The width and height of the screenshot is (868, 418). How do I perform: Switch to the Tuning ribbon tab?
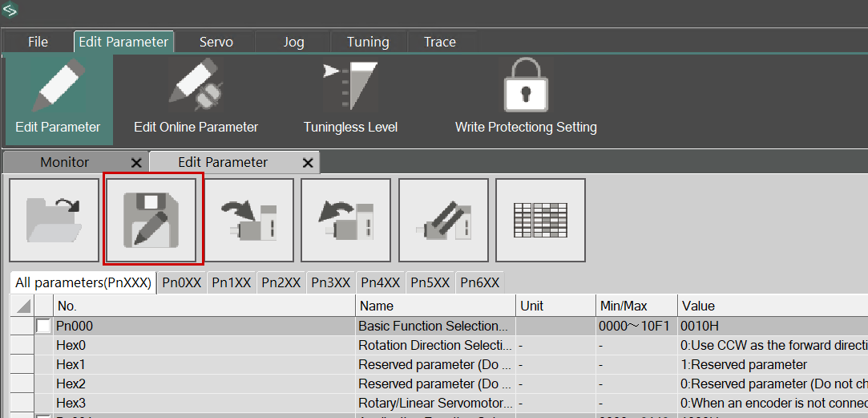[x=368, y=42]
